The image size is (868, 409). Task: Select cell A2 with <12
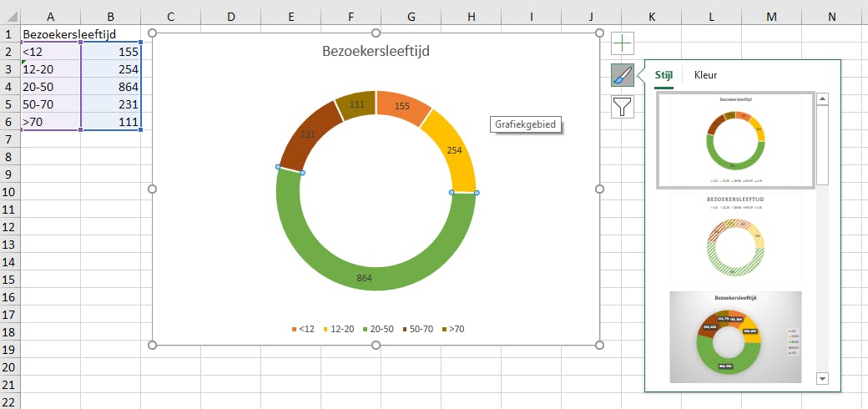[x=50, y=52]
